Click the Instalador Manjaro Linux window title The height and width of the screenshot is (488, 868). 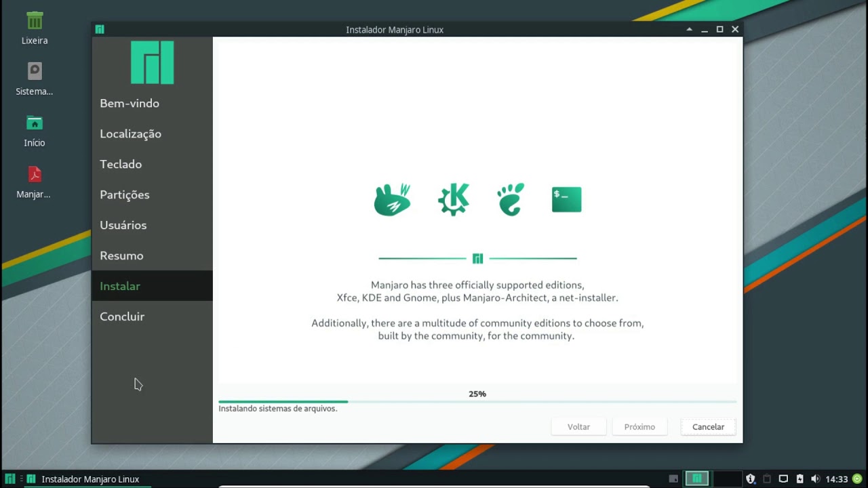(x=395, y=30)
